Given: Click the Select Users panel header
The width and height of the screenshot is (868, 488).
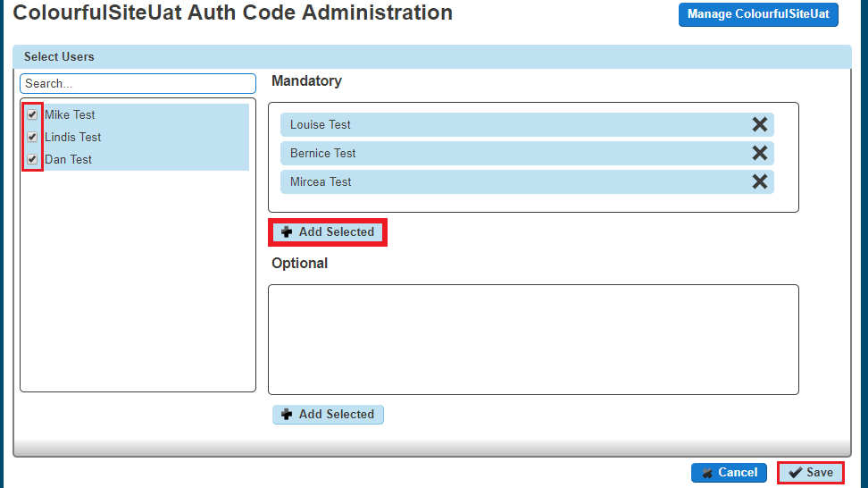Looking at the screenshot, I should click(432, 56).
